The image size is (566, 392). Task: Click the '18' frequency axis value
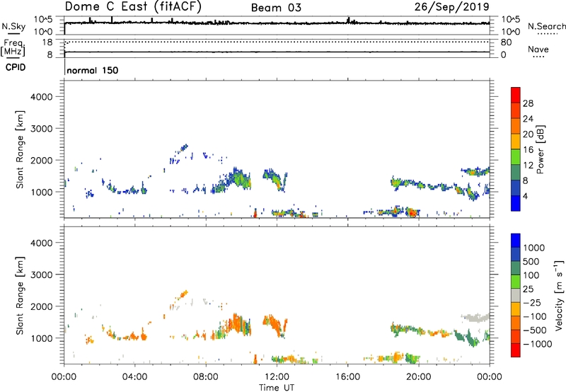(47, 42)
